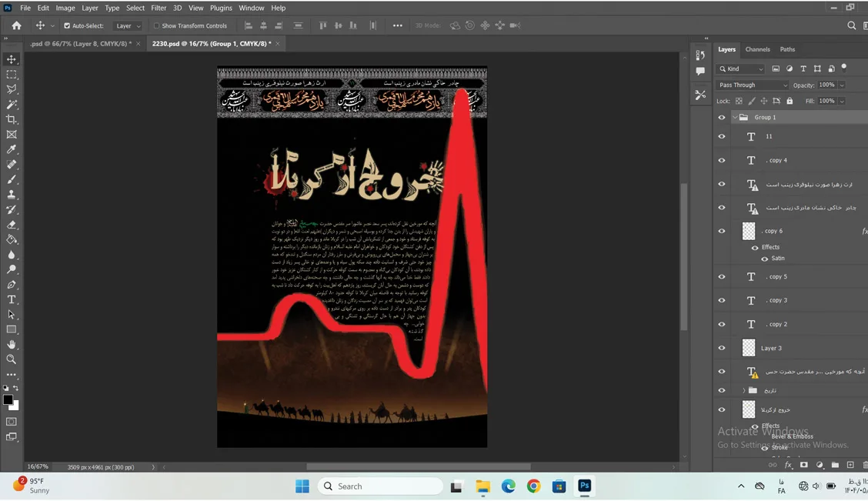Select the Frame tool
The height and width of the screenshot is (501, 868).
click(x=11, y=135)
